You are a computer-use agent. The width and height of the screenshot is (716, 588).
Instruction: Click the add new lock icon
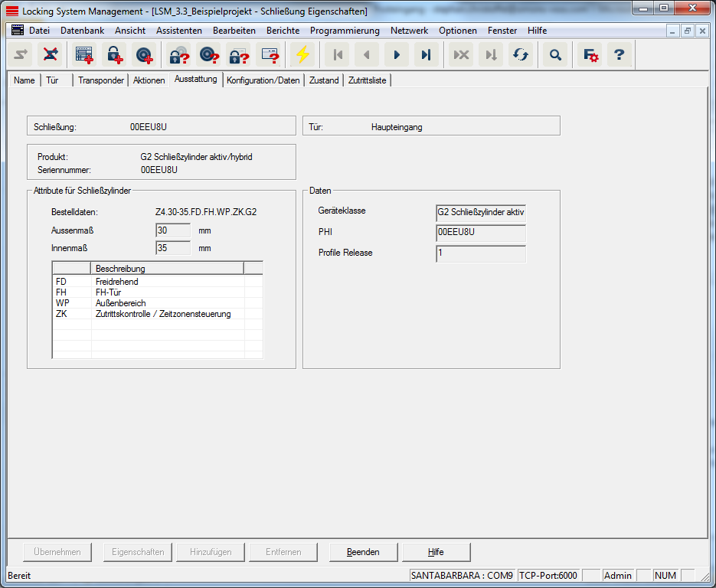coord(114,55)
